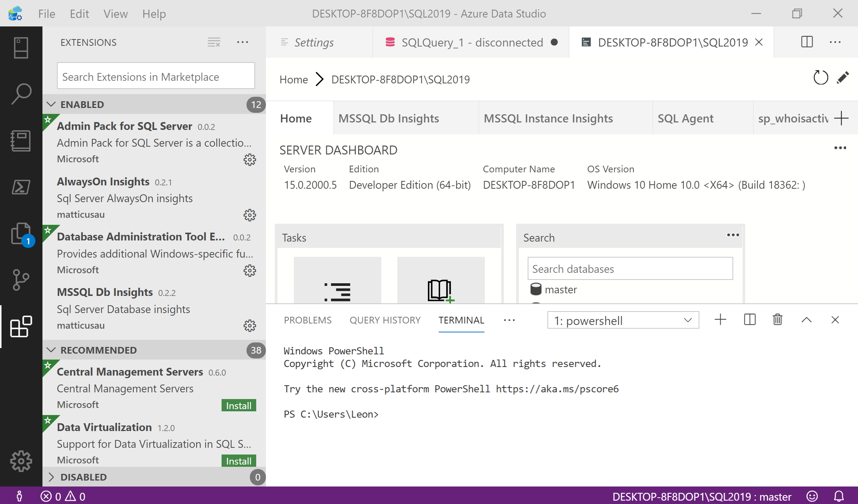Click the Search databases input field
Viewport: 858px width, 504px height.
point(630,269)
